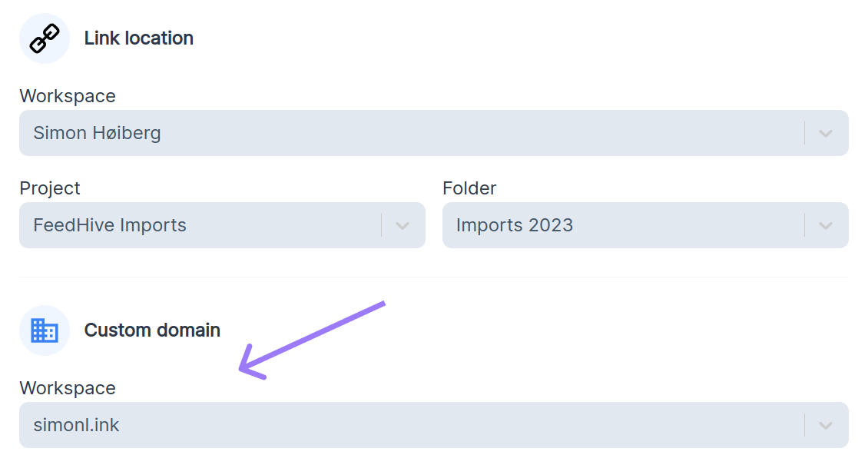Click the rounded icon badge next to Link location
Viewport: 868px width, 465px height.
point(44,38)
